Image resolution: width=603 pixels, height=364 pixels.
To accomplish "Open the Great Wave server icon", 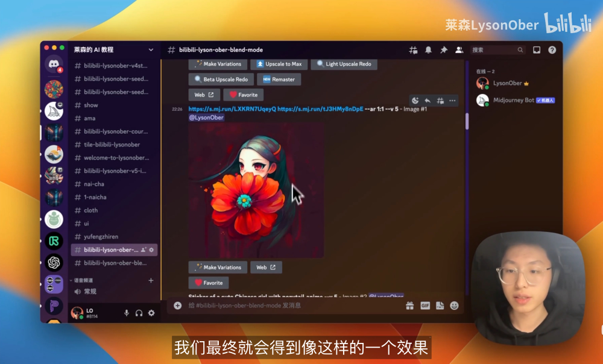I will point(54,154).
